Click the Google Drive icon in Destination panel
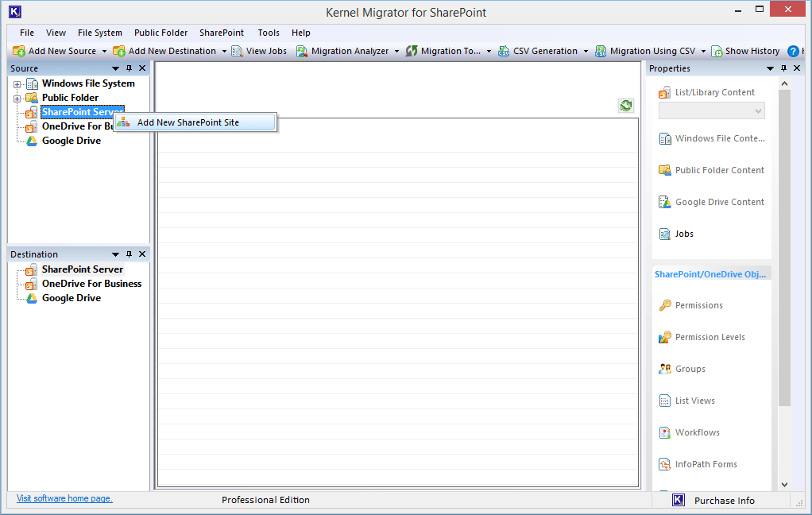 click(32, 298)
